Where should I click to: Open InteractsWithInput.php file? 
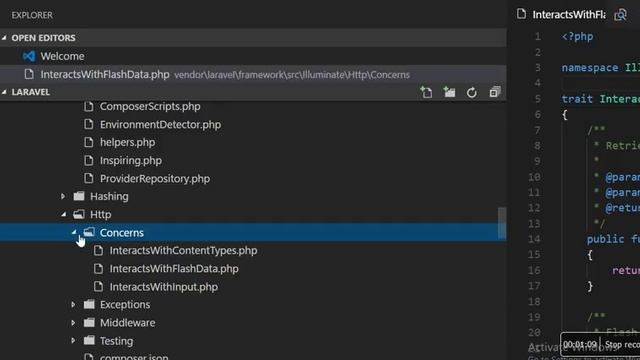coord(164,287)
